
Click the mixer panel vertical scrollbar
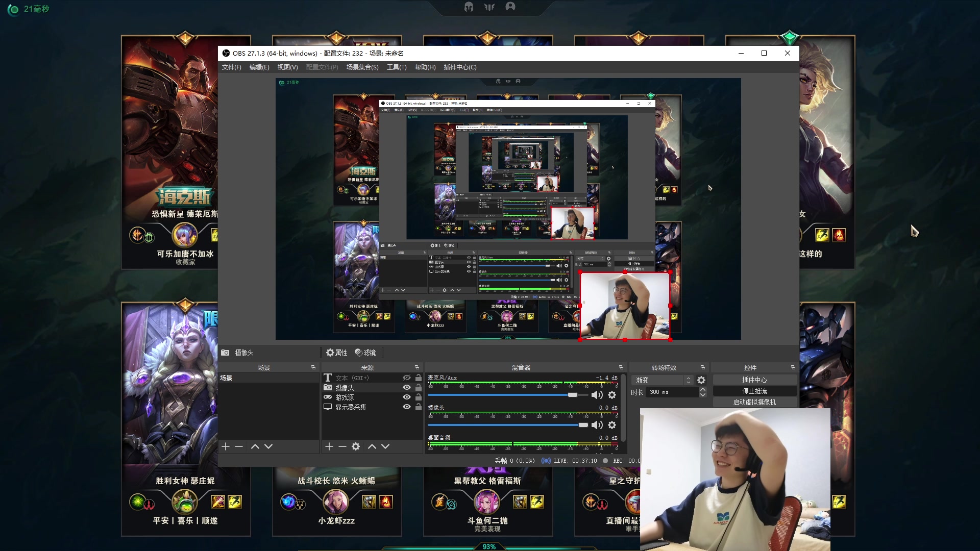pyautogui.click(x=623, y=408)
